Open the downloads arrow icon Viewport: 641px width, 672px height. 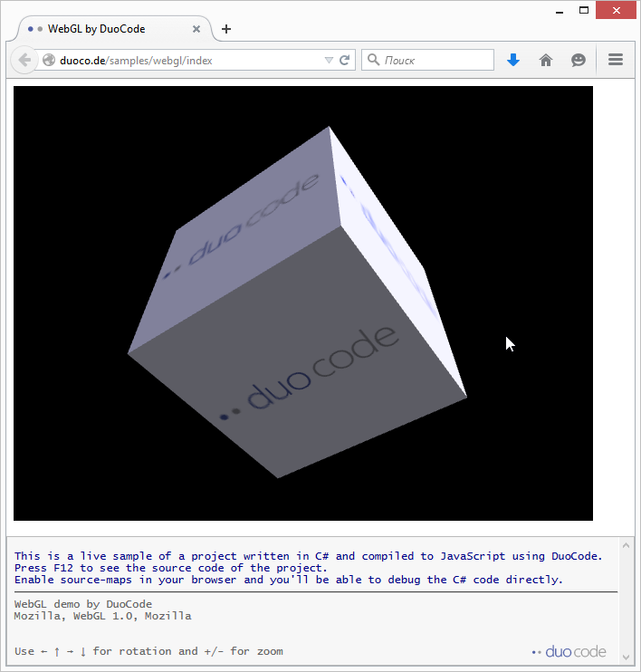coord(513,60)
